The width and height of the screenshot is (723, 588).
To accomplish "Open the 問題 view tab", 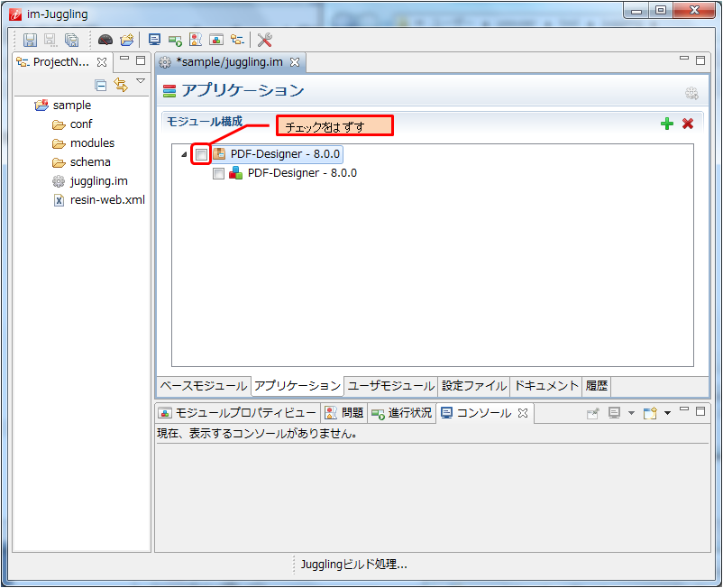I will (344, 413).
